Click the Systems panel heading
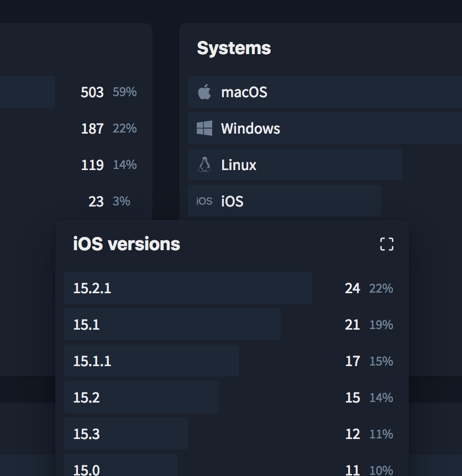The height and width of the screenshot is (476, 462). tap(234, 48)
